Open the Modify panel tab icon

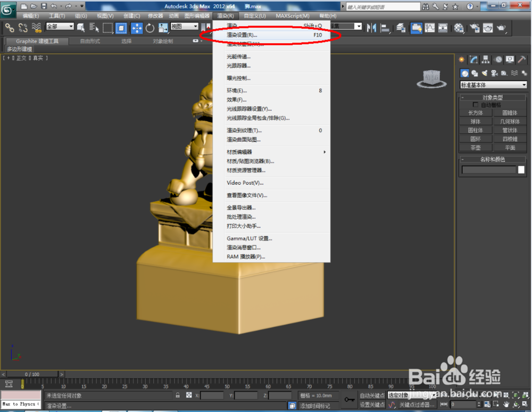coord(473,60)
